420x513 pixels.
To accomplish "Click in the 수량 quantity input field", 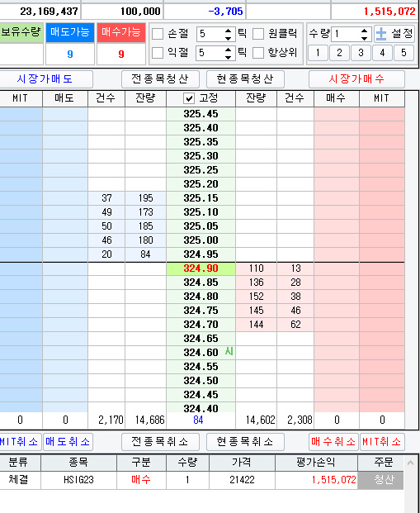I will coord(346,34).
